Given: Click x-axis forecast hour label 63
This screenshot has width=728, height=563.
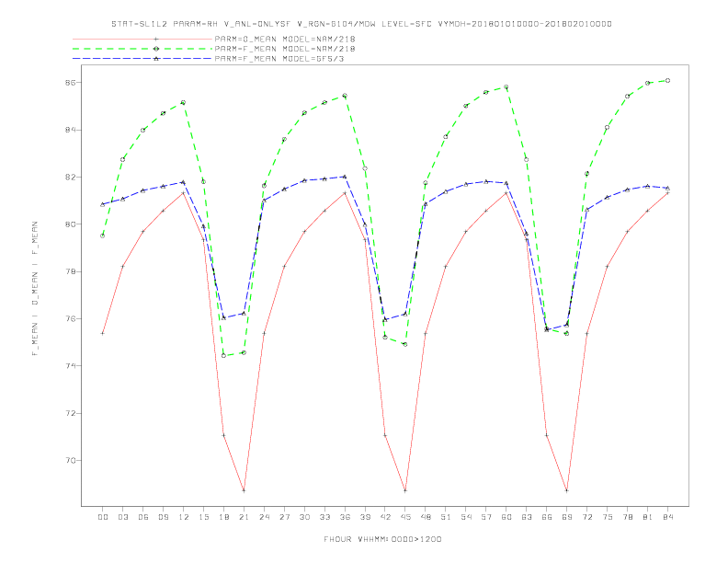Looking at the screenshot, I should (x=527, y=517).
